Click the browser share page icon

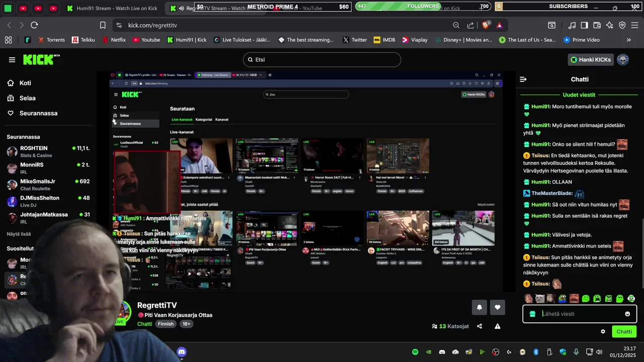tap(470, 25)
